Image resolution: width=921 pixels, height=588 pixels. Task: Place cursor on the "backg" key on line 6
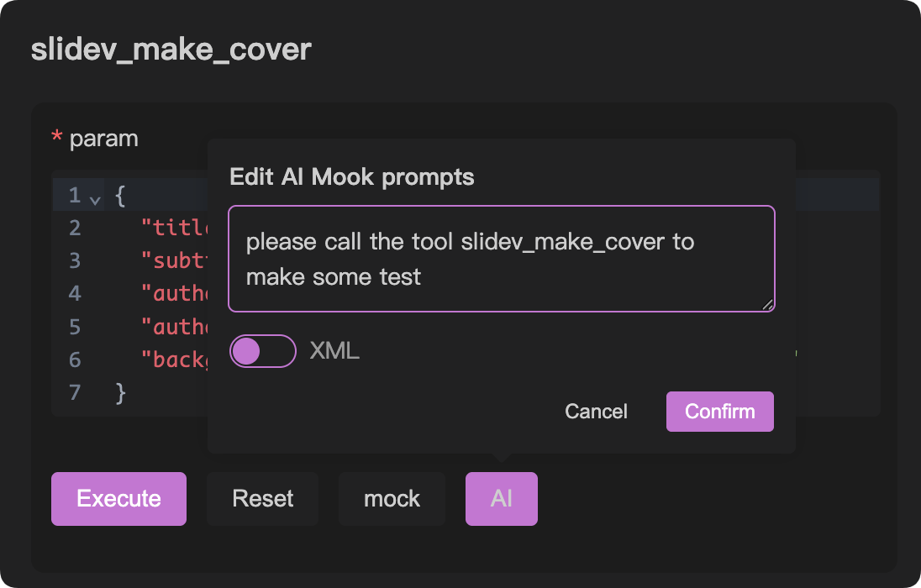pos(175,360)
